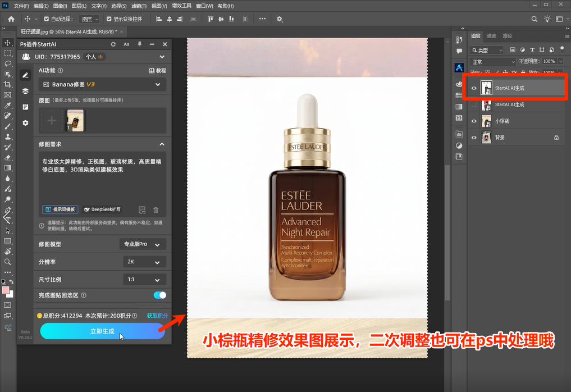Viewport: 571px width, 392px height.
Task: Filter layers by text type icon
Action: click(x=532, y=50)
